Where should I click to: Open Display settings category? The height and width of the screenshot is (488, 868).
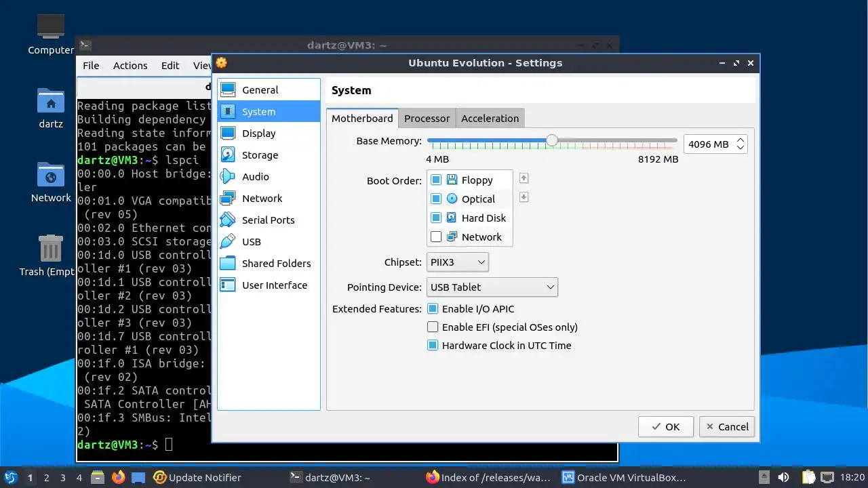click(269, 134)
